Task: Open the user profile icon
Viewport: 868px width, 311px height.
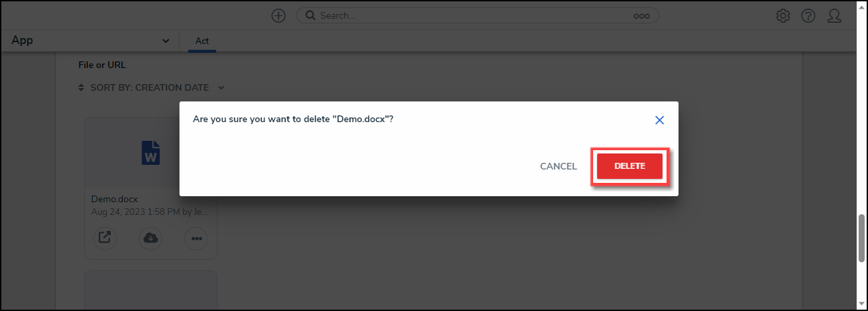Action: 834,16
